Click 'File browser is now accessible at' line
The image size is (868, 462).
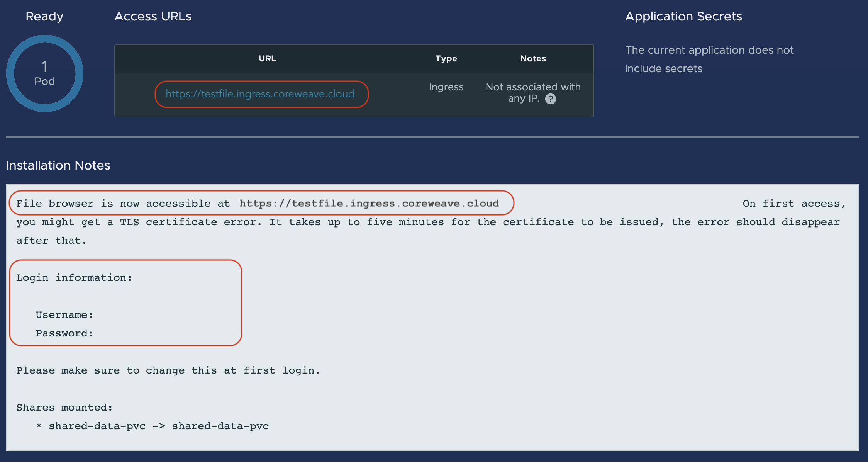coord(258,204)
